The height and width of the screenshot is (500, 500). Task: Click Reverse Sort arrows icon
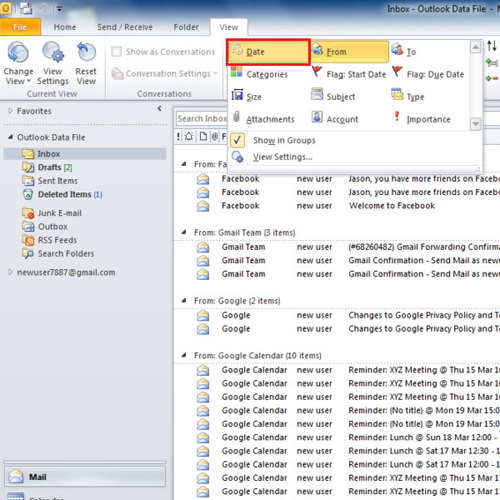(492, 46)
